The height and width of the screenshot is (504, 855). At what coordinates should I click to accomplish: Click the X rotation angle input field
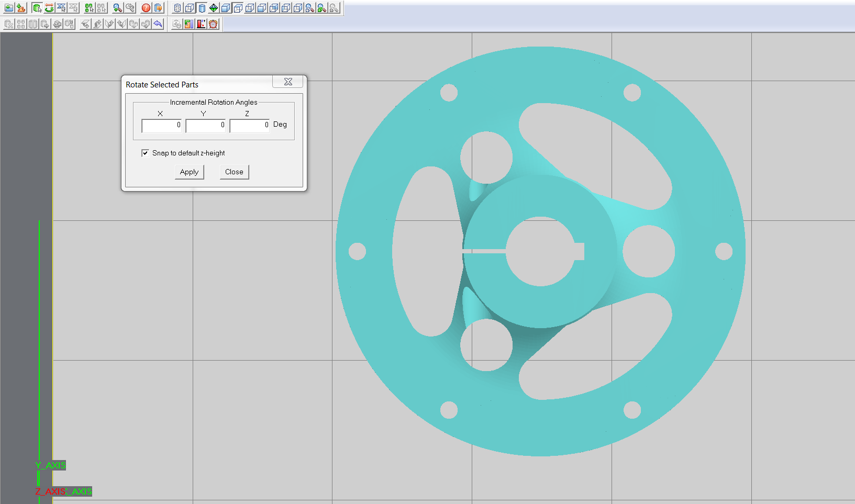coord(162,126)
